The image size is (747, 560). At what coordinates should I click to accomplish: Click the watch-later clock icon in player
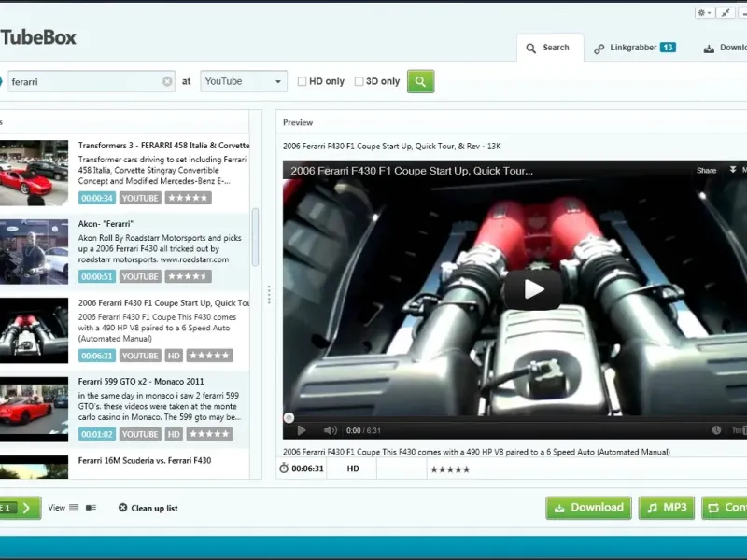[x=716, y=430]
